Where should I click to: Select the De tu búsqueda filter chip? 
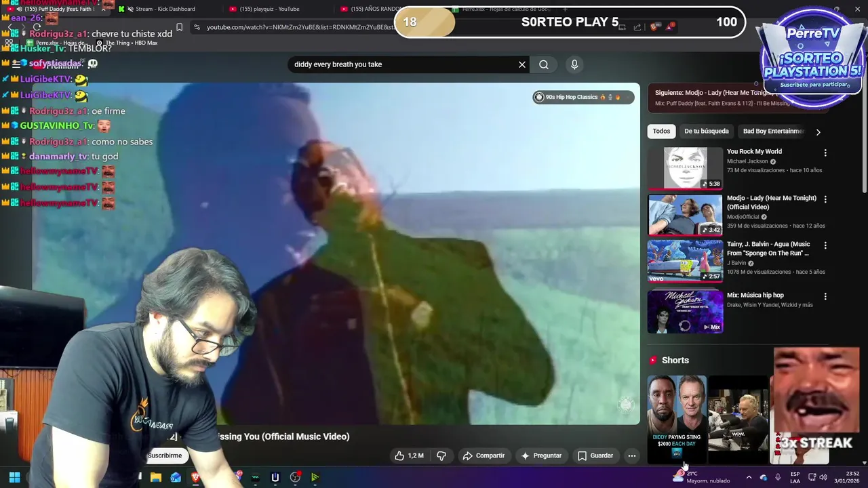[706, 131]
